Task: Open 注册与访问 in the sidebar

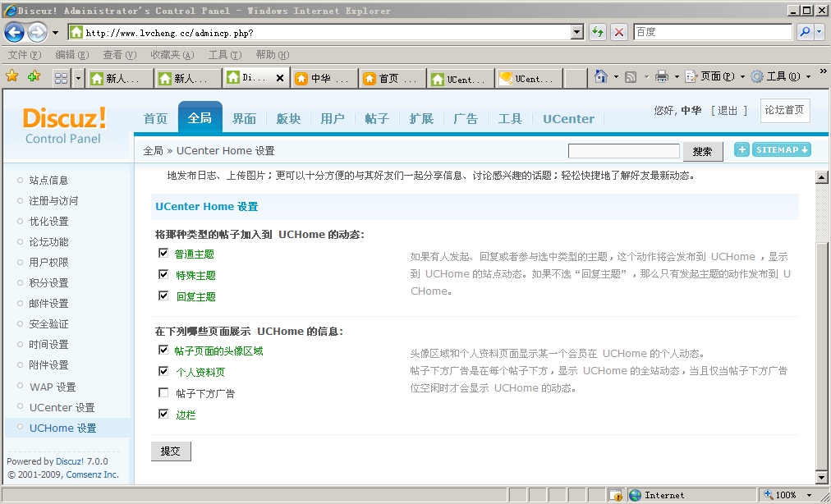Action: (53, 201)
